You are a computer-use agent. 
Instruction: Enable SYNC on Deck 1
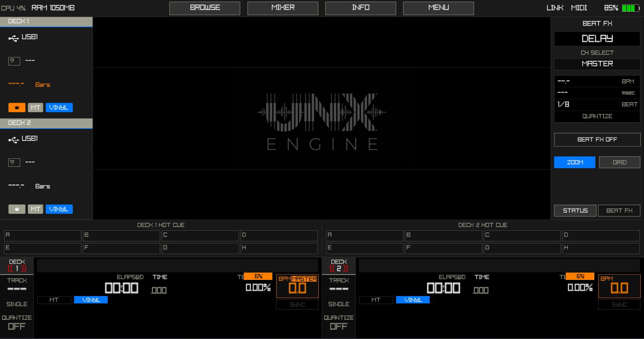[297, 304]
